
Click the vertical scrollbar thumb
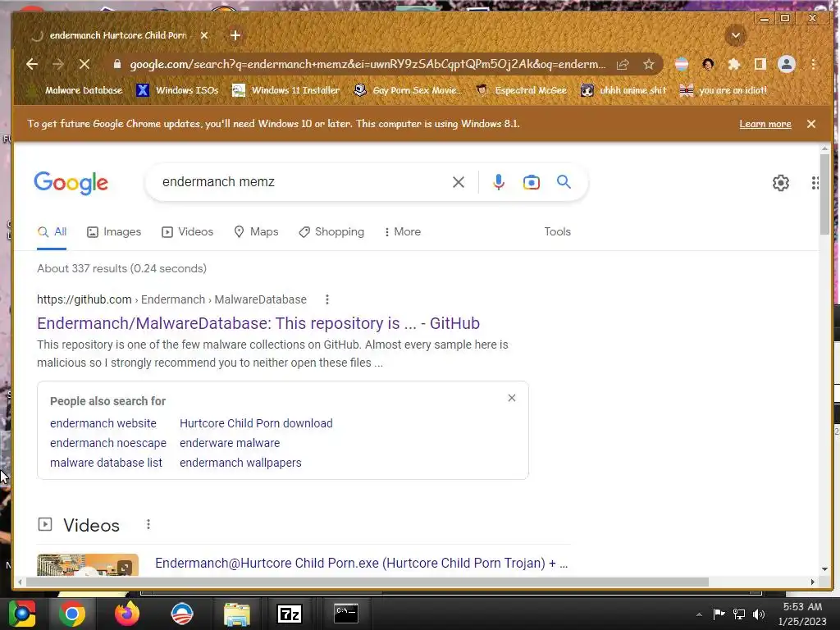tap(824, 193)
